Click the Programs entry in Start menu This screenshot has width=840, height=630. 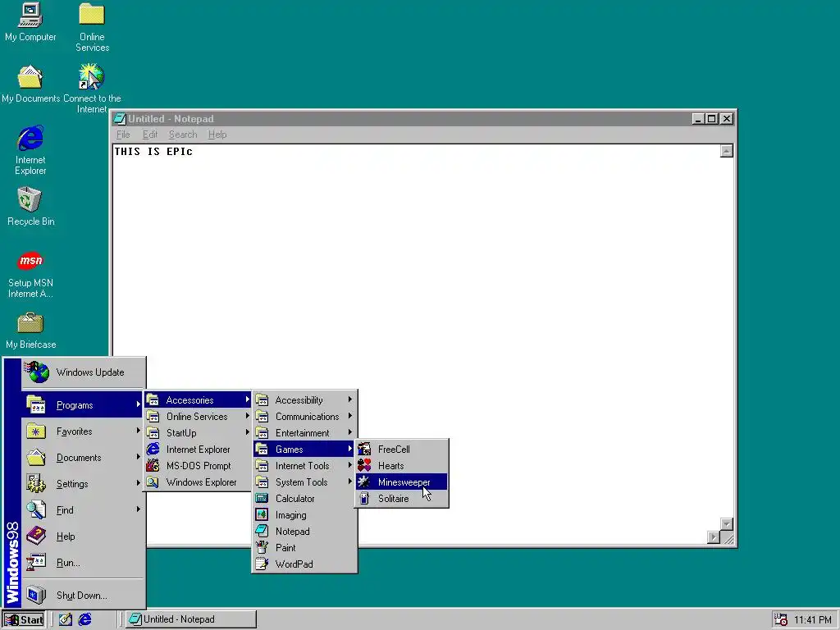[83, 405]
